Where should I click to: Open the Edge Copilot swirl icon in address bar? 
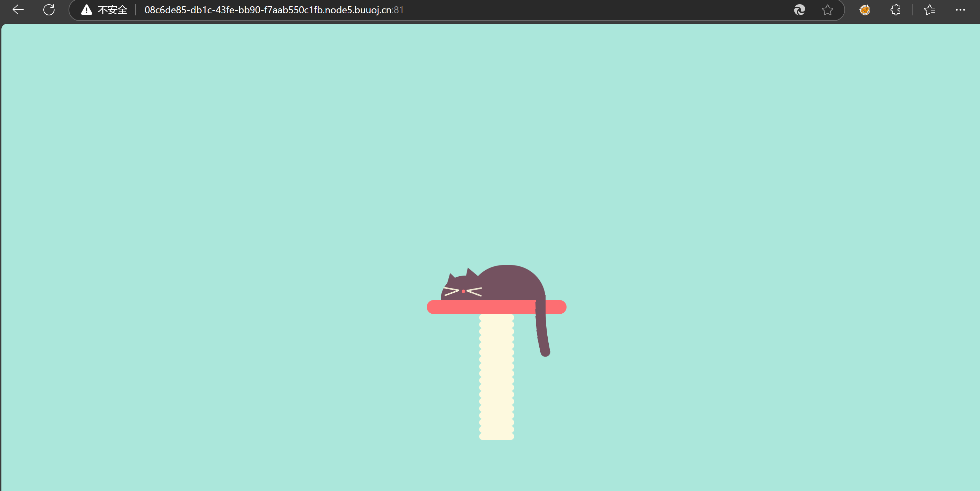coord(799,10)
